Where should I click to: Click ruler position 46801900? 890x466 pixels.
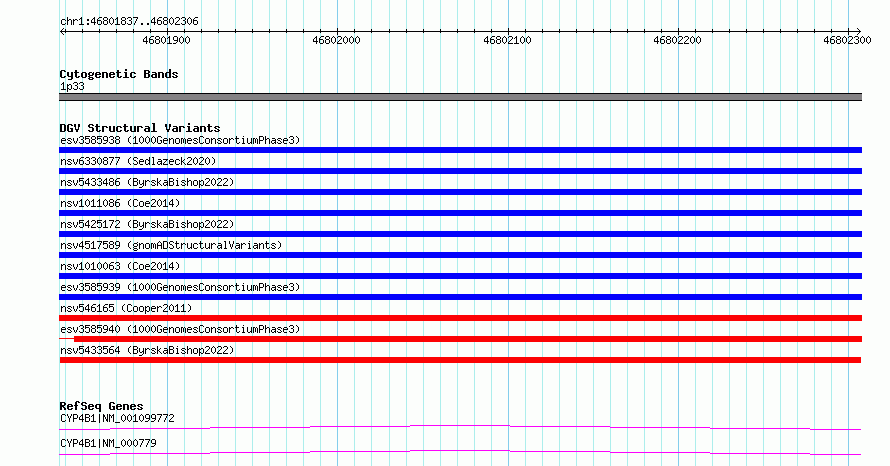(x=166, y=40)
